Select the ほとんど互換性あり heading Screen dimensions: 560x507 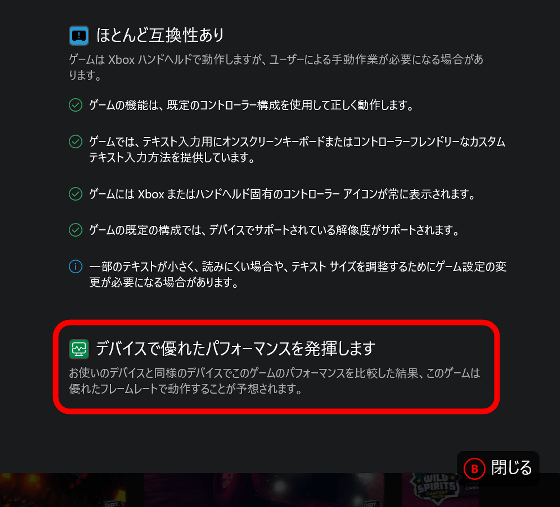(x=160, y=35)
